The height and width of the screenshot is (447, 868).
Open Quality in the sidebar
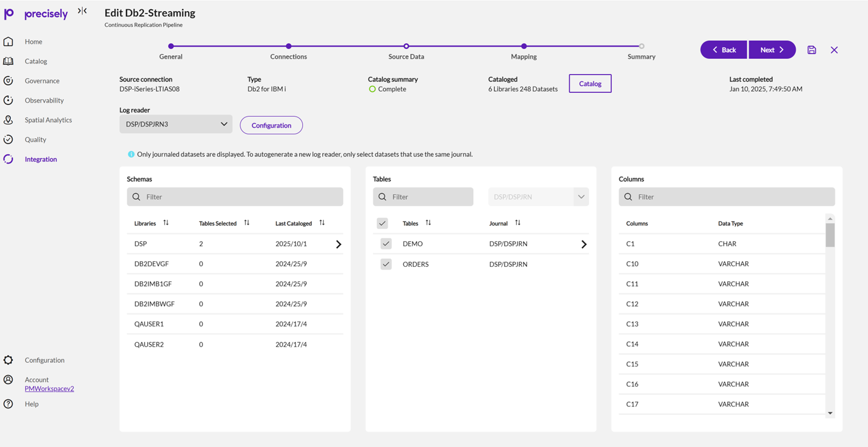(36, 140)
